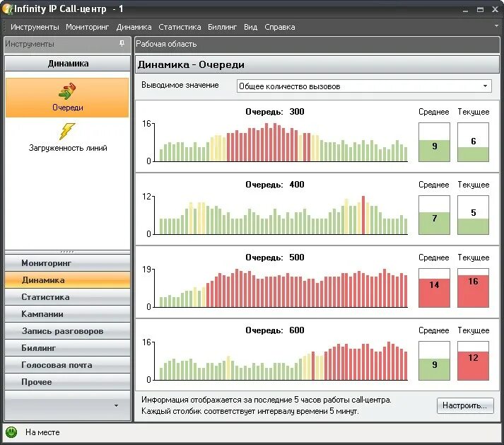This screenshot has width=504, height=445.
Task: Click the На месте status text
Action: click(x=42, y=432)
